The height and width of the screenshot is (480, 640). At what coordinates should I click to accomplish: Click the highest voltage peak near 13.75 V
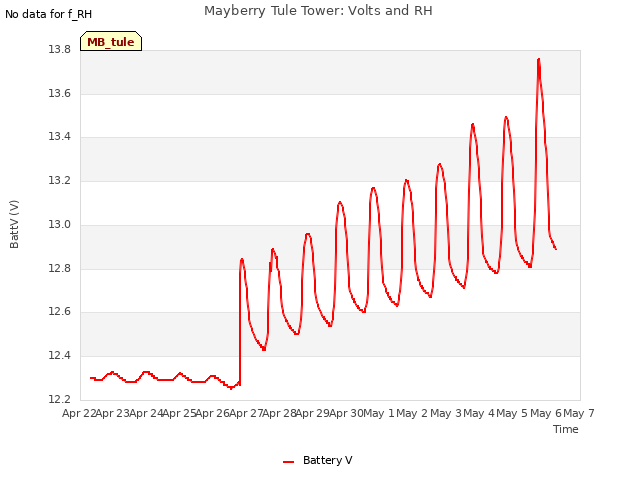(539, 60)
